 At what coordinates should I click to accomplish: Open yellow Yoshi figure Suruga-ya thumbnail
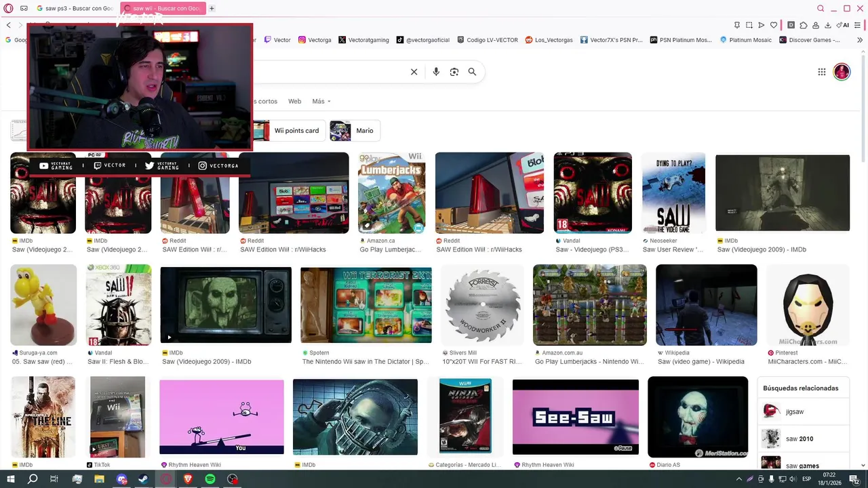click(43, 305)
